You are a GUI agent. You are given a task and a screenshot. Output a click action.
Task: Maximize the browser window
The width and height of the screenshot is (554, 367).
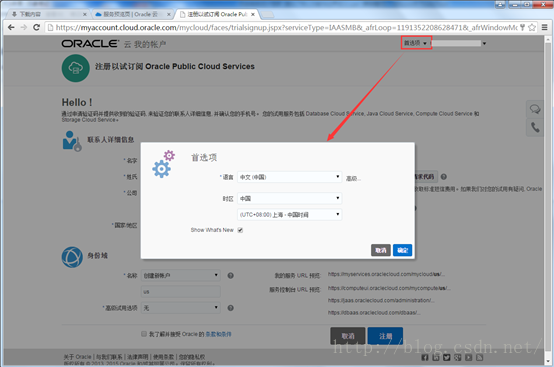[x=527, y=4]
